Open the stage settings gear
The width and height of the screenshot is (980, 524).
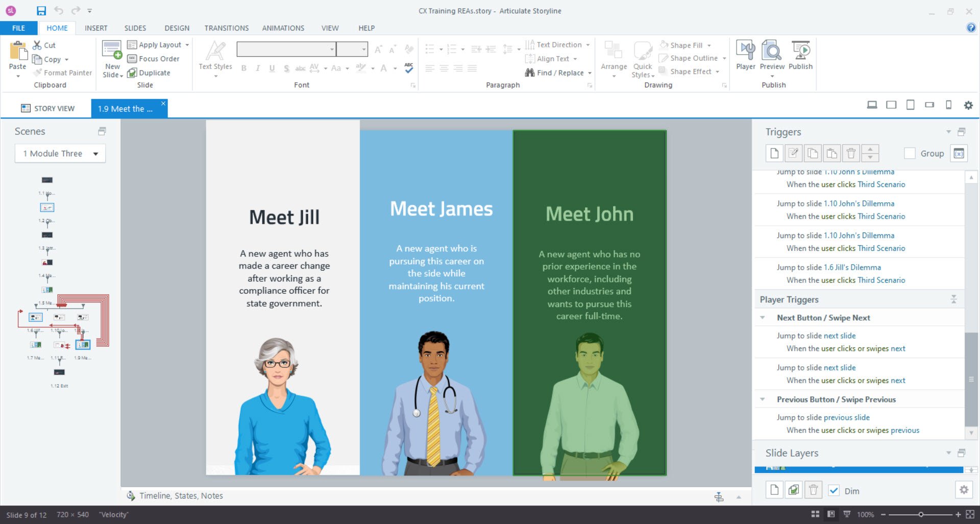[968, 105]
